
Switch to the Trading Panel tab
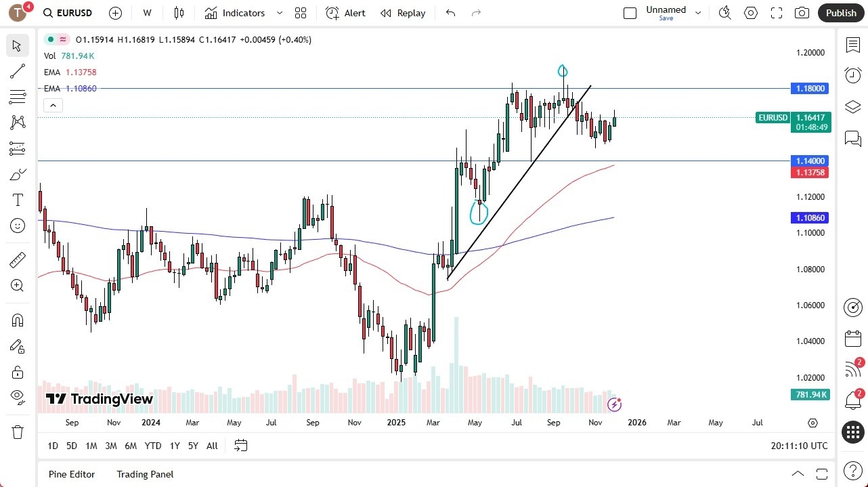click(x=145, y=474)
